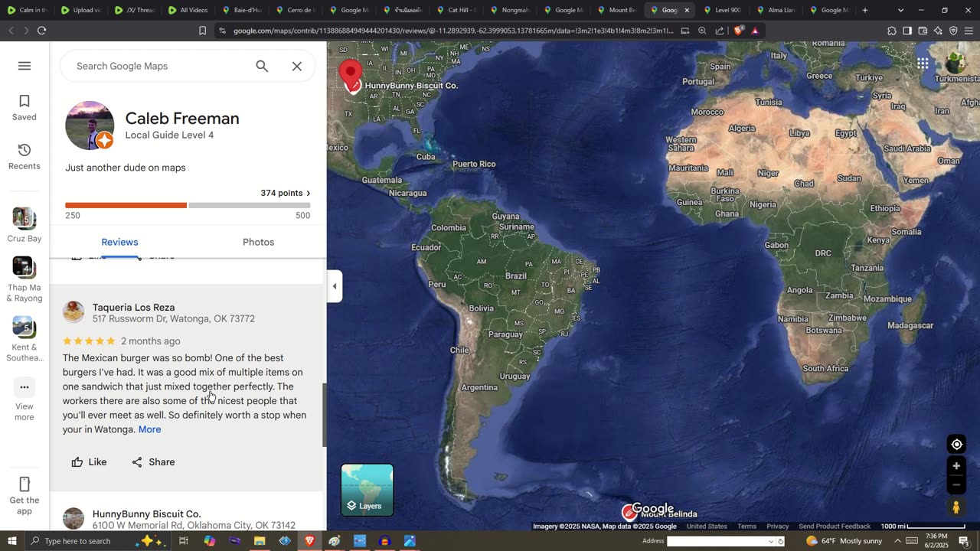Image resolution: width=980 pixels, height=551 pixels.
Task: Zoom in on the map
Action: coord(956,465)
